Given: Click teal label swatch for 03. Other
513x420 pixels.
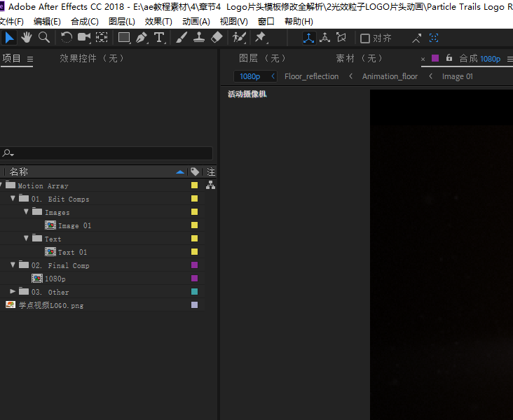Looking at the screenshot, I should point(194,291).
